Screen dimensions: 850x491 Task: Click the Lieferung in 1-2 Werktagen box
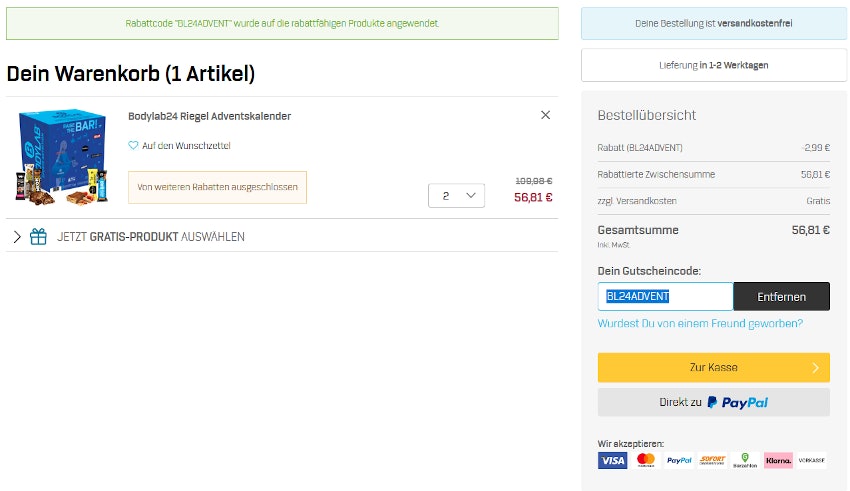[713, 65]
